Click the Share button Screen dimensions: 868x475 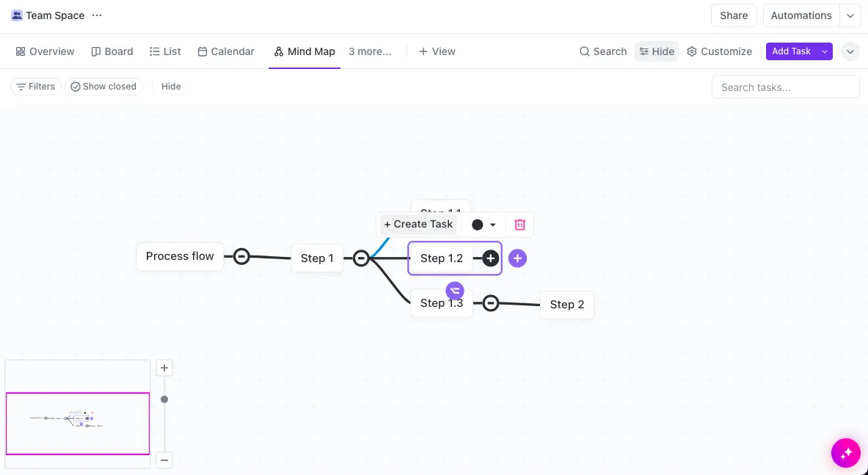pos(734,15)
